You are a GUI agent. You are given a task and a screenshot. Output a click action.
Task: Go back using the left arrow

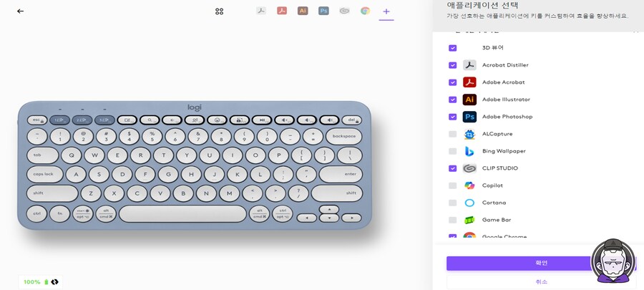pos(20,11)
